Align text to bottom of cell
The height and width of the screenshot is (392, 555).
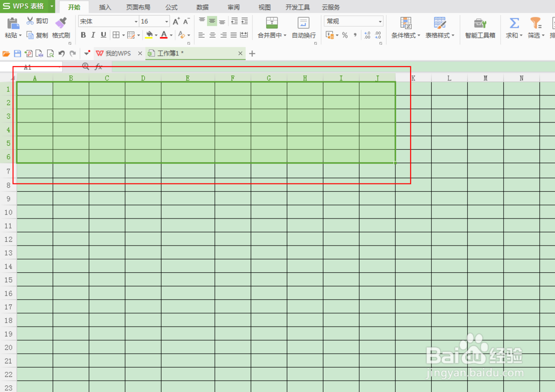click(223, 21)
